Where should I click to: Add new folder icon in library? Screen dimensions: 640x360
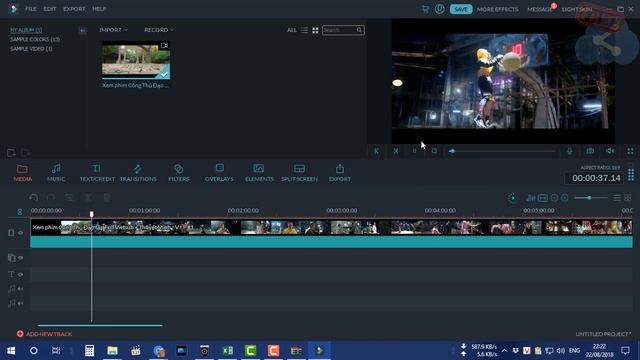pos(11,153)
